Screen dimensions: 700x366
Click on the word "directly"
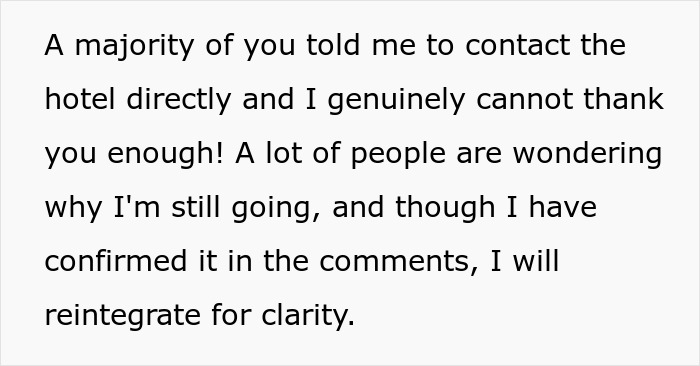[179, 100]
